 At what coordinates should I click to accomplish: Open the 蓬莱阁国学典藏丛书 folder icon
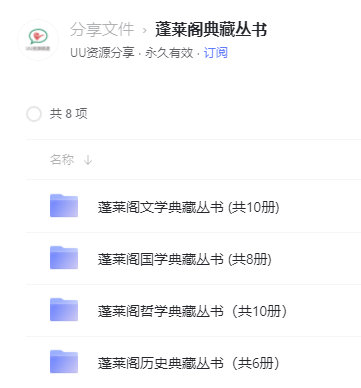pyautogui.click(x=64, y=258)
